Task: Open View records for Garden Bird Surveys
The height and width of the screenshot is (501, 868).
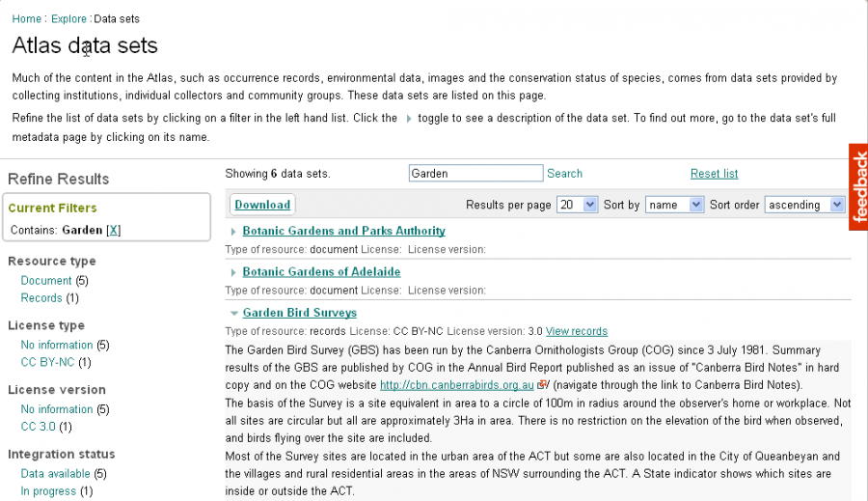Action: tap(576, 331)
